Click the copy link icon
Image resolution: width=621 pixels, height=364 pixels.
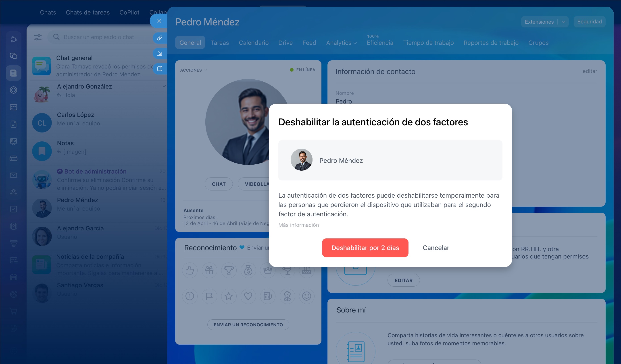coord(160,38)
